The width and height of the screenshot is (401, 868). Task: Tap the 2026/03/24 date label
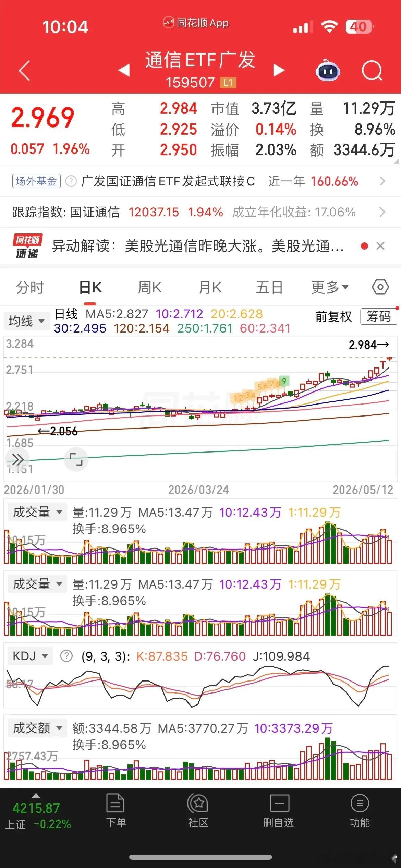click(198, 490)
